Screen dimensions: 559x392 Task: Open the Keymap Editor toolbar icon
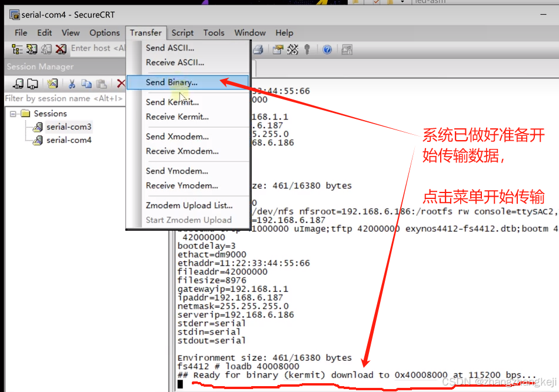pos(292,49)
